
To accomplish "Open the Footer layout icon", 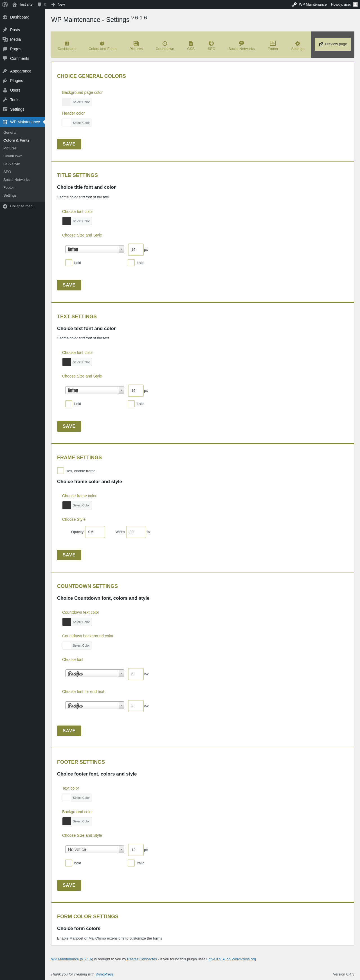I will click(x=273, y=43).
